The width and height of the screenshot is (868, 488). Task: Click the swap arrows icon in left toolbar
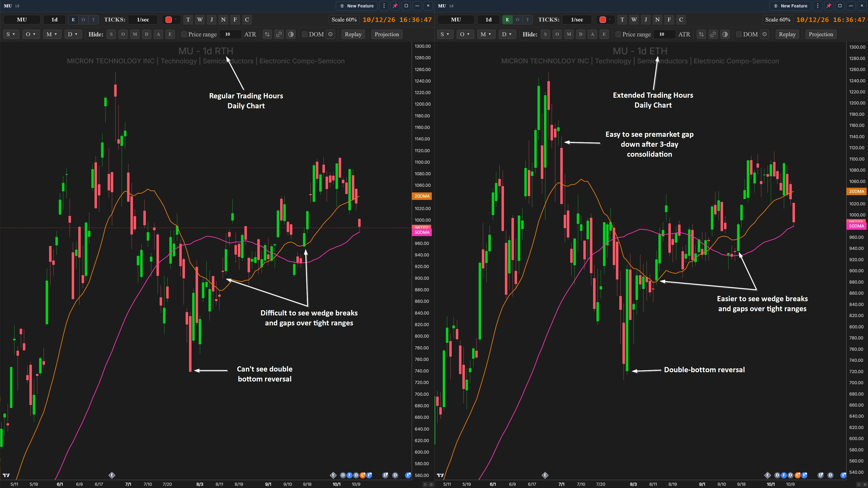(267, 34)
